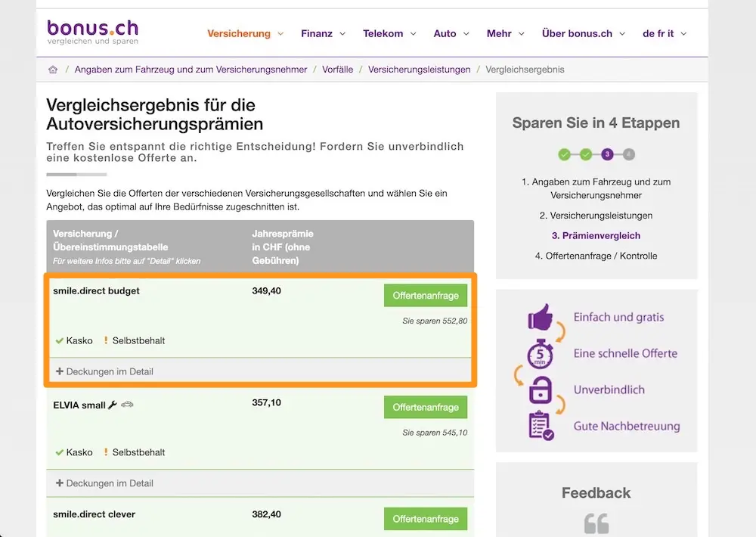Screen dimensions: 756x537
Task: Open the Angaben zum Fahrzeug breadcrumb link
Action: pyautogui.click(x=191, y=70)
